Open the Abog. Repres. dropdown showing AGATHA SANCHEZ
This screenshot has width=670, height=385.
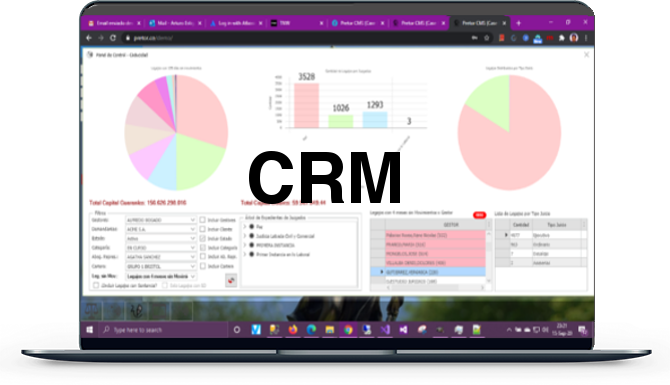pyautogui.click(x=160, y=257)
